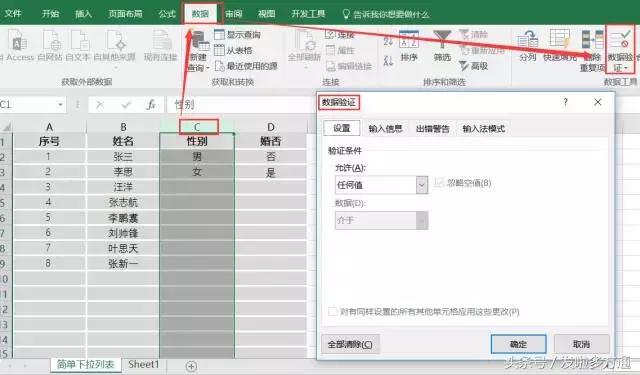Screen dimensions: 640x375
Task: Switch to the 输入信息 dialog tab
Action: click(385, 129)
